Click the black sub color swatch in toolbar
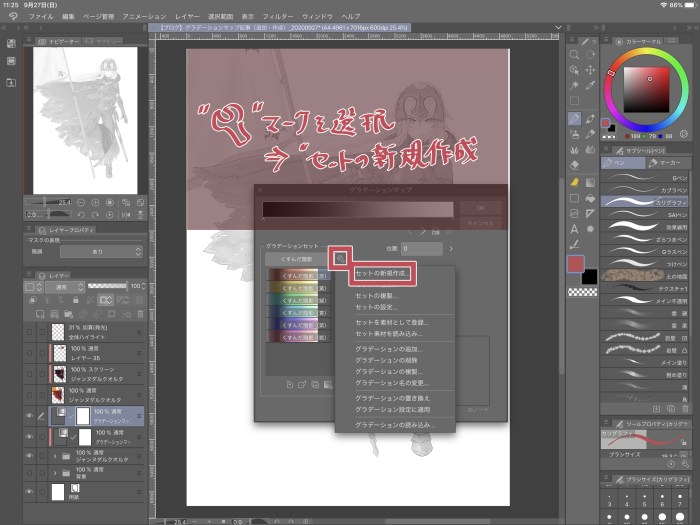700x525 pixels. click(589, 277)
